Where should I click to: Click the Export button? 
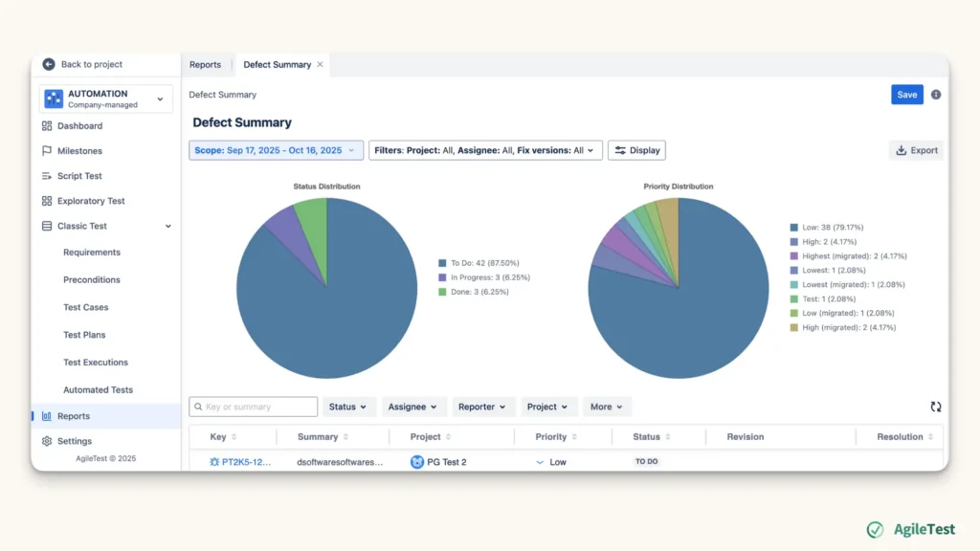916,150
